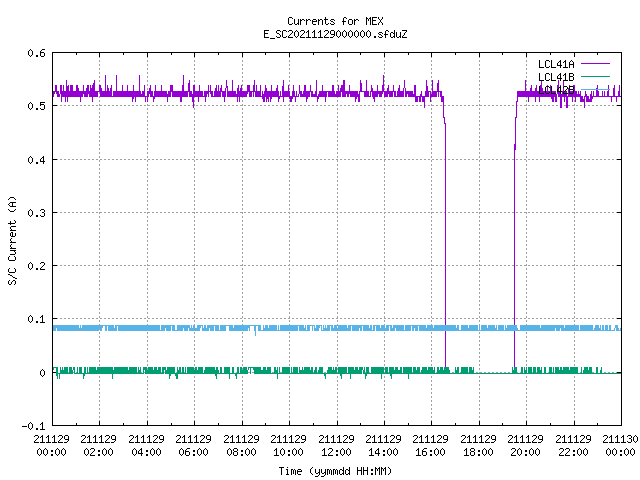Image resolution: width=640 pixels, height=480 pixels.
Task: Click the LCL41B legend label
Action: pos(556,77)
